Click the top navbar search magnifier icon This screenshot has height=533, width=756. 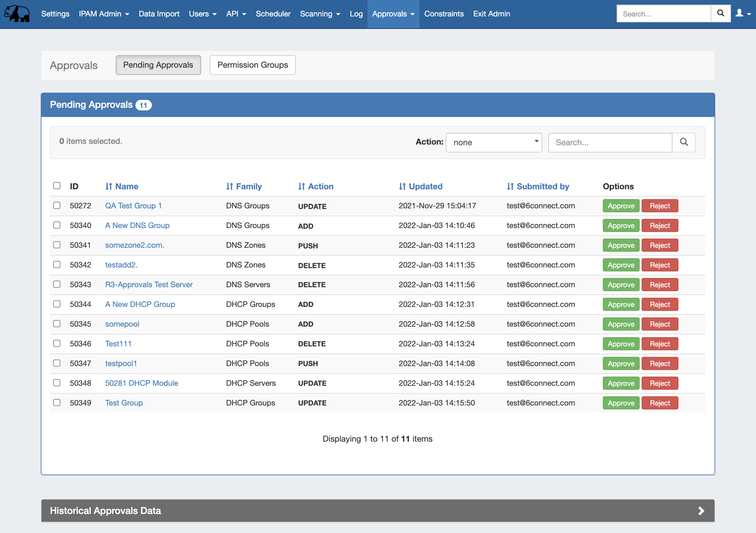(x=721, y=13)
